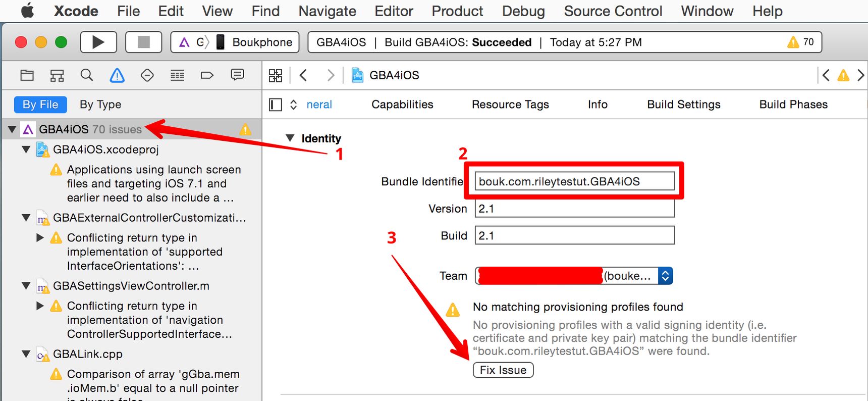Collapse the GBALink.cpp row
868x401 pixels.
[26, 354]
